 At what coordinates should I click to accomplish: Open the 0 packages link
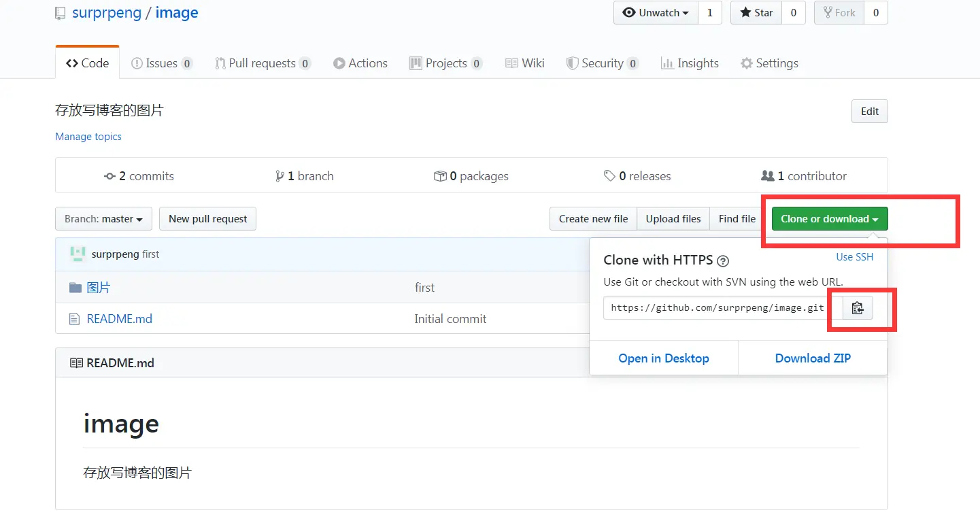471,176
